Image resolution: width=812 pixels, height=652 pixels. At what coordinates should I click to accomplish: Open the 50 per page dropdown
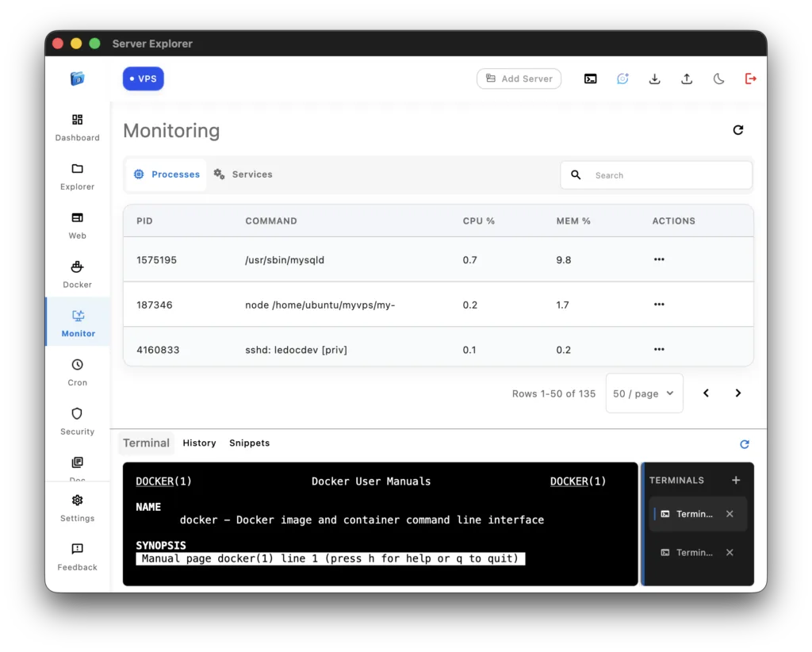click(644, 393)
